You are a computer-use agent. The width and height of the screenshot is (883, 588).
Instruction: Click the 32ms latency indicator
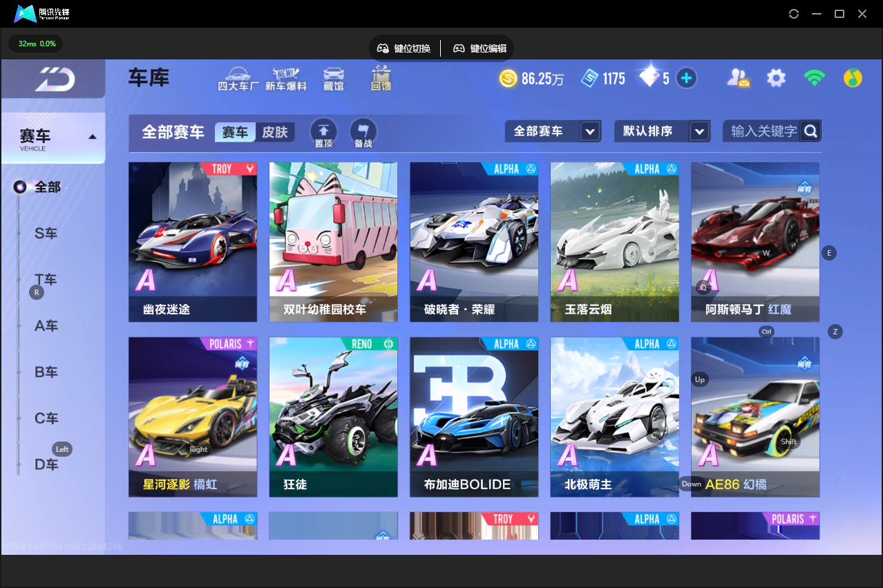tap(36, 44)
